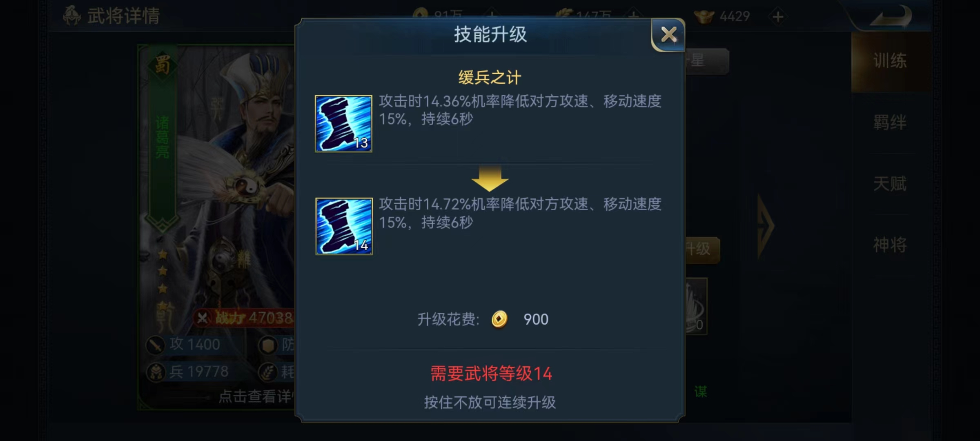Image resolution: width=980 pixels, height=441 pixels.
Task: Tap the level 13 缓兵之计 skill icon
Action: tap(343, 123)
